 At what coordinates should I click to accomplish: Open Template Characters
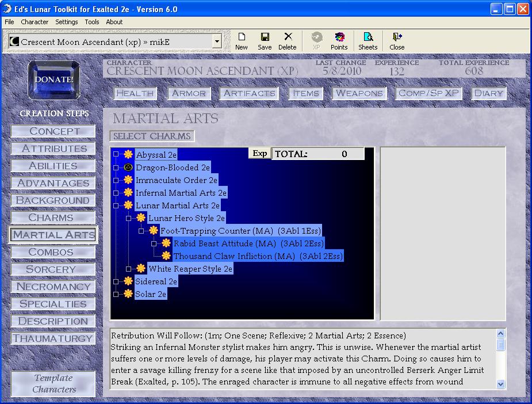point(53,384)
